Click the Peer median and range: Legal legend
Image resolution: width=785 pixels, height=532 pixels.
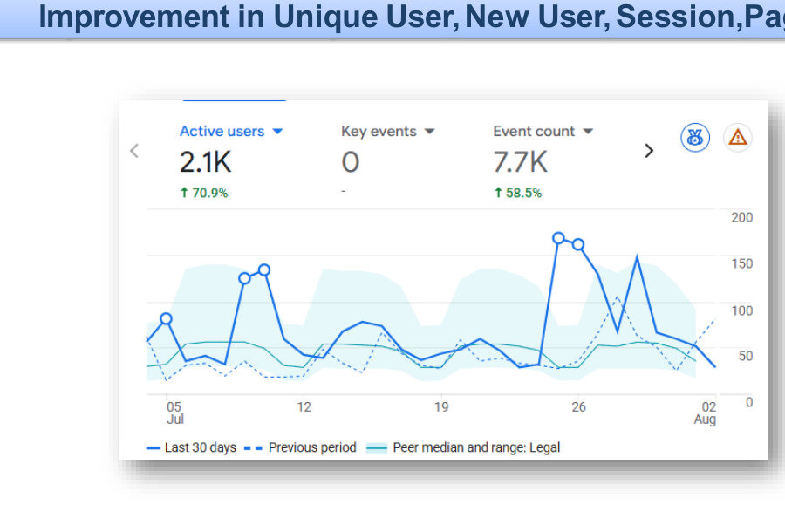463,447
